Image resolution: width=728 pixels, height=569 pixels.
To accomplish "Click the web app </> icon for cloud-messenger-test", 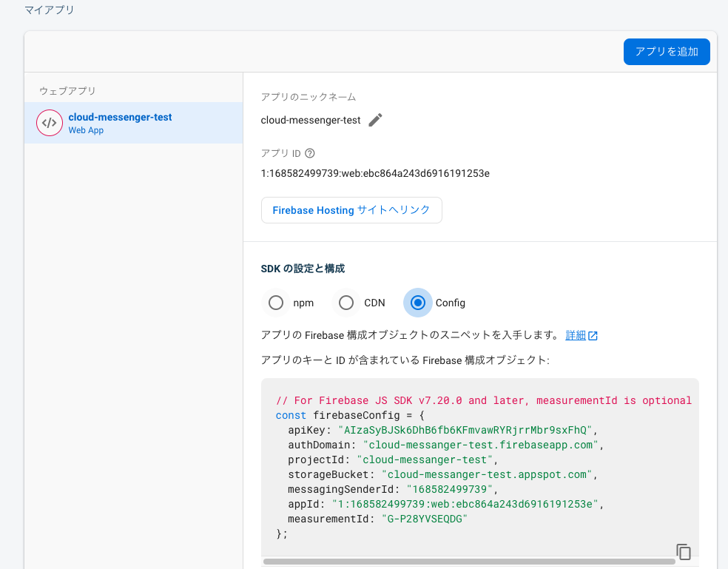I will coord(49,122).
